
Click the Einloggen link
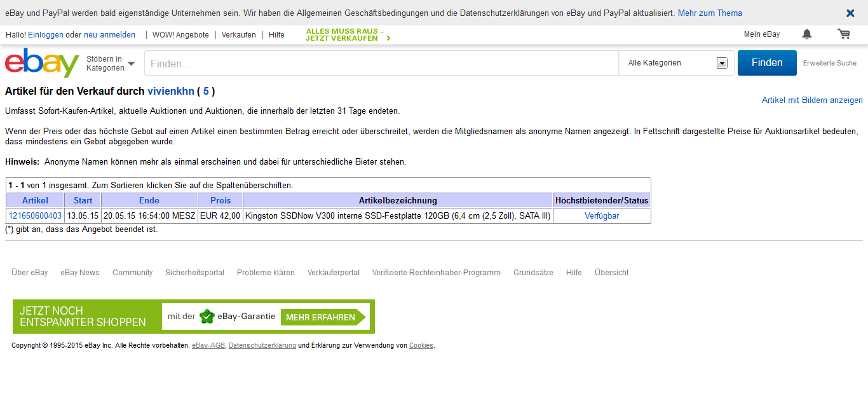(46, 35)
